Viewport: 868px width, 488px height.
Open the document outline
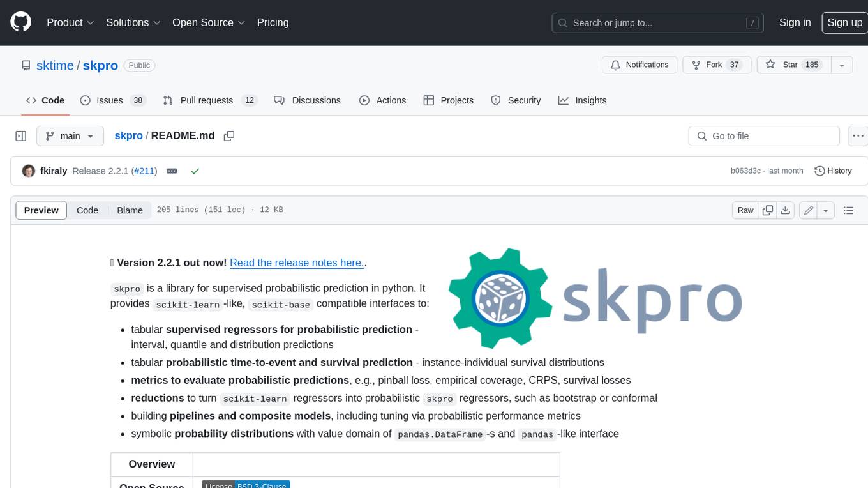point(848,210)
